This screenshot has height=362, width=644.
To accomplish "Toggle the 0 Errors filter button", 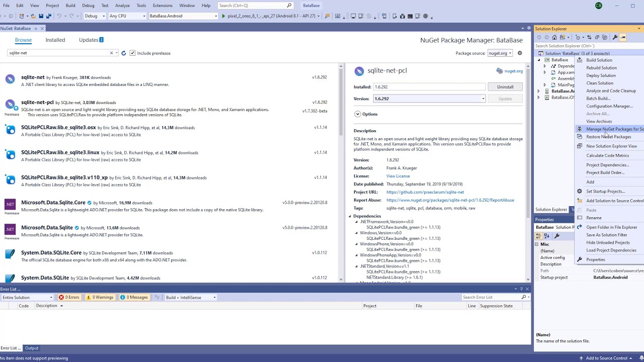I will [x=69, y=297].
